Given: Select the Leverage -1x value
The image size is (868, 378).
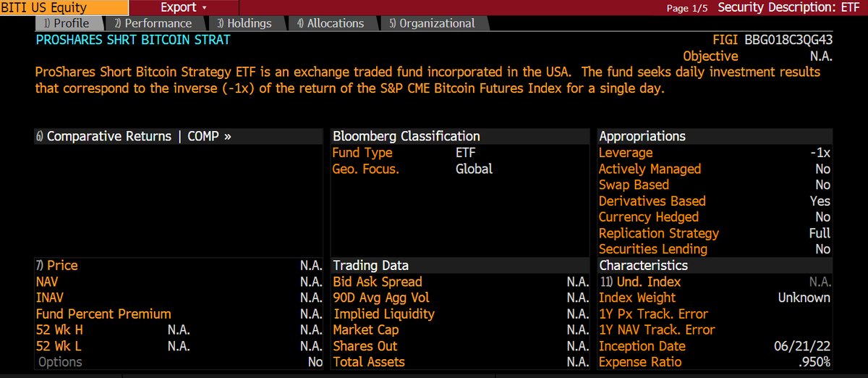Looking at the screenshot, I should (x=820, y=153).
